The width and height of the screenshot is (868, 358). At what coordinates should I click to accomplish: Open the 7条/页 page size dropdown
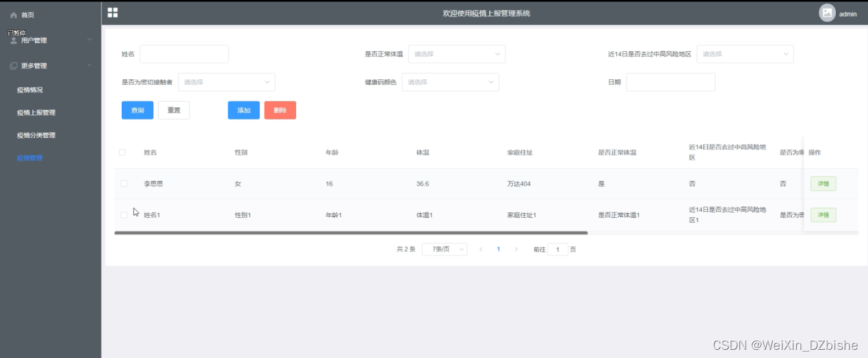click(445, 249)
